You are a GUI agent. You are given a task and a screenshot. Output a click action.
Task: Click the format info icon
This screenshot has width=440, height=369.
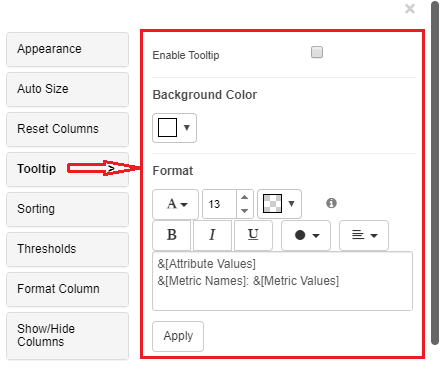331,203
